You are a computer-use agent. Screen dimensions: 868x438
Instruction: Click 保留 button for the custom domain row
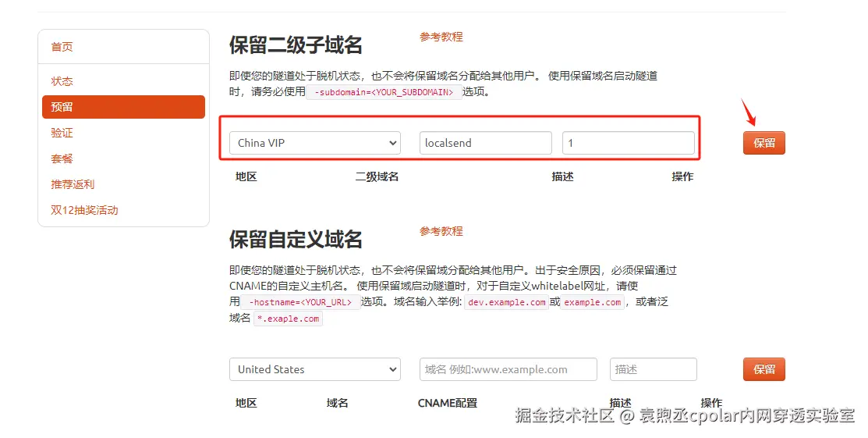click(x=764, y=369)
